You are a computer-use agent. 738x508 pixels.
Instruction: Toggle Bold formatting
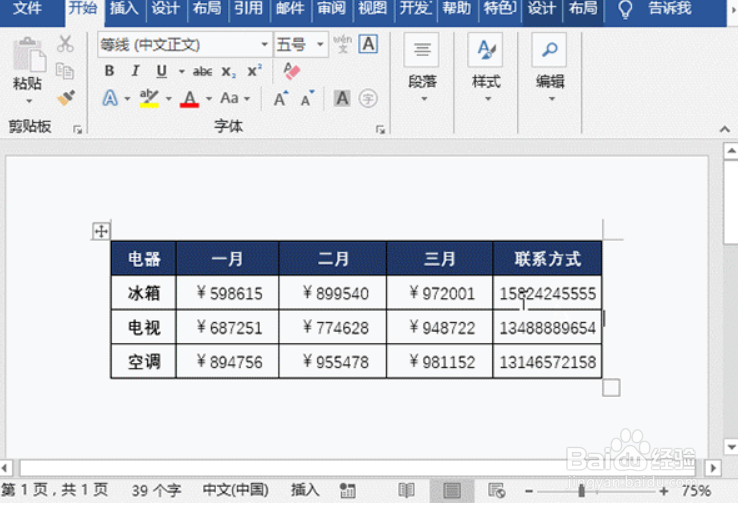click(109, 71)
